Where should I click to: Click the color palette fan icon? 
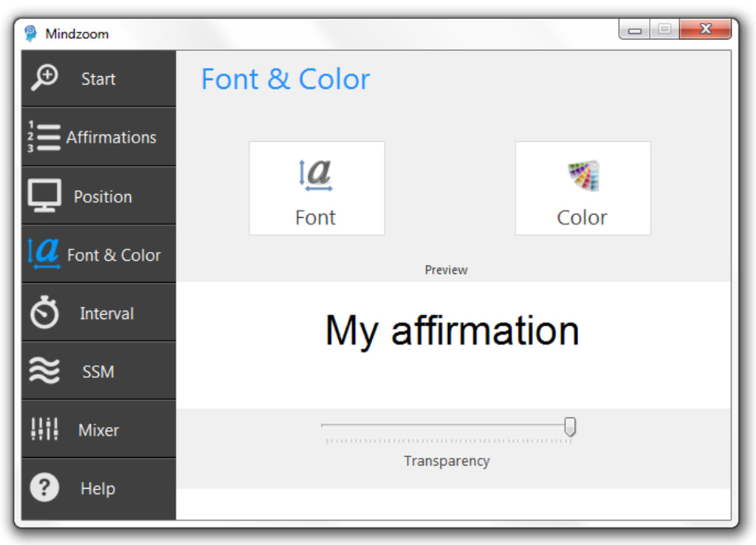[x=583, y=176]
